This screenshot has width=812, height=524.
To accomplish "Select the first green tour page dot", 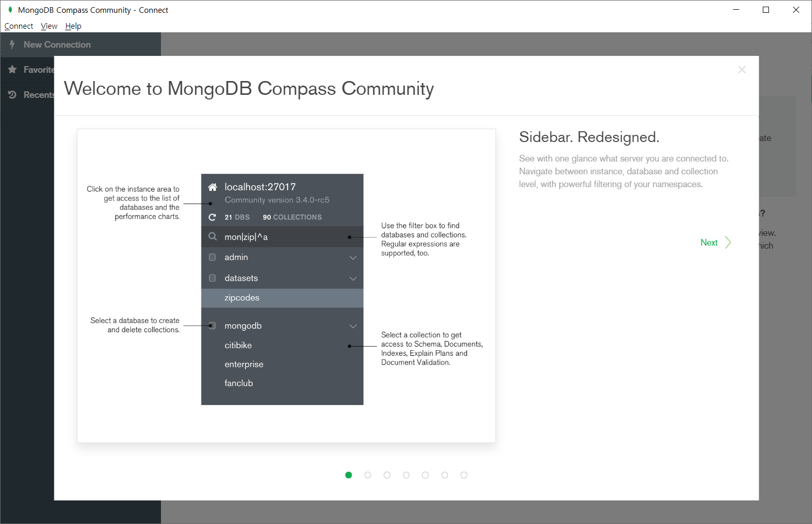I will click(349, 475).
